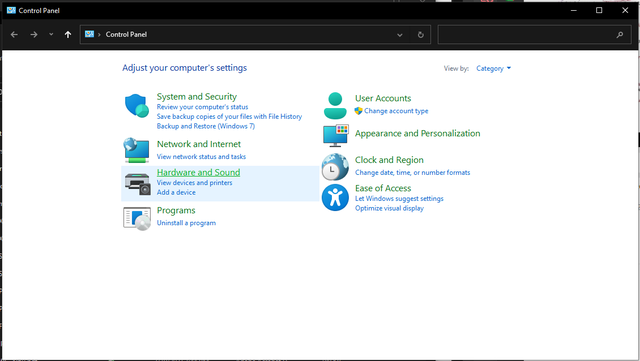Maximize the Control Panel window
The height and width of the screenshot is (361, 640).
599,10
